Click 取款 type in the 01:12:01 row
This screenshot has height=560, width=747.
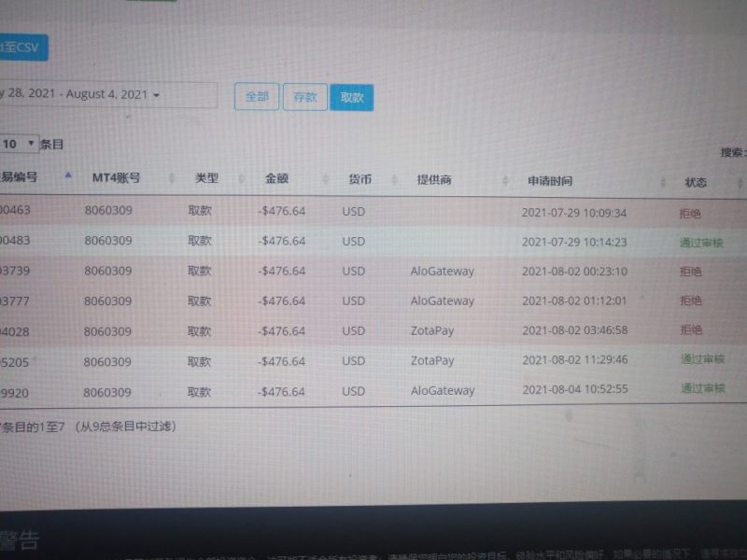pyautogui.click(x=199, y=301)
